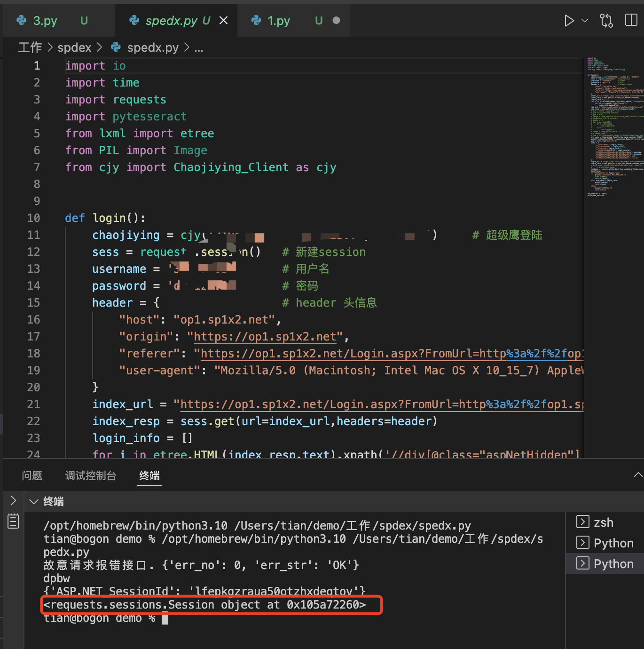Click the terminal prompt cursor
The image size is (644, 649).
coord(165,618)
